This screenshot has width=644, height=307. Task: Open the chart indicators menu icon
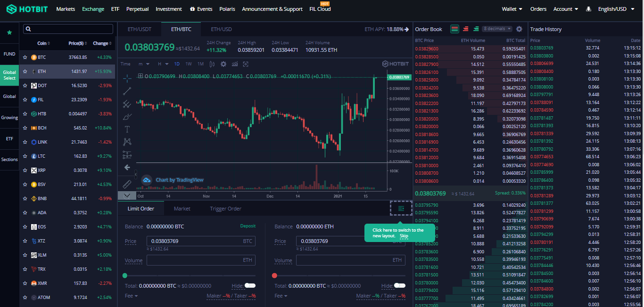(x=234, y=64)
